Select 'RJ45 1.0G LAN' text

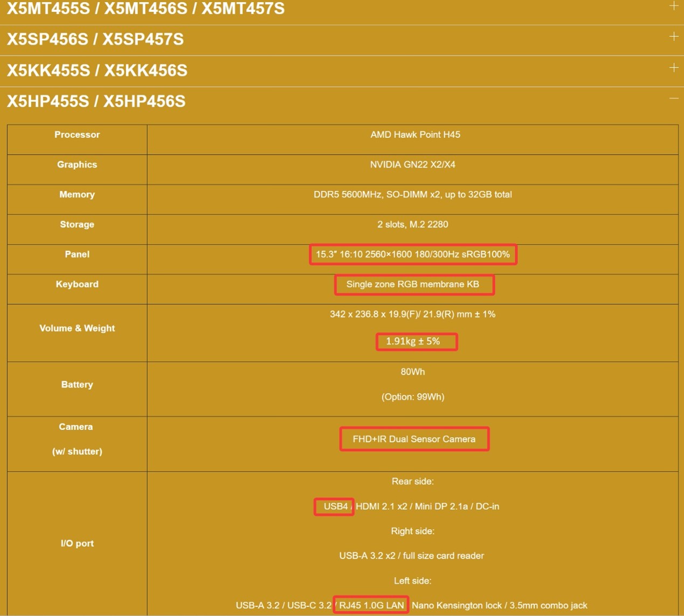[371, 606]
